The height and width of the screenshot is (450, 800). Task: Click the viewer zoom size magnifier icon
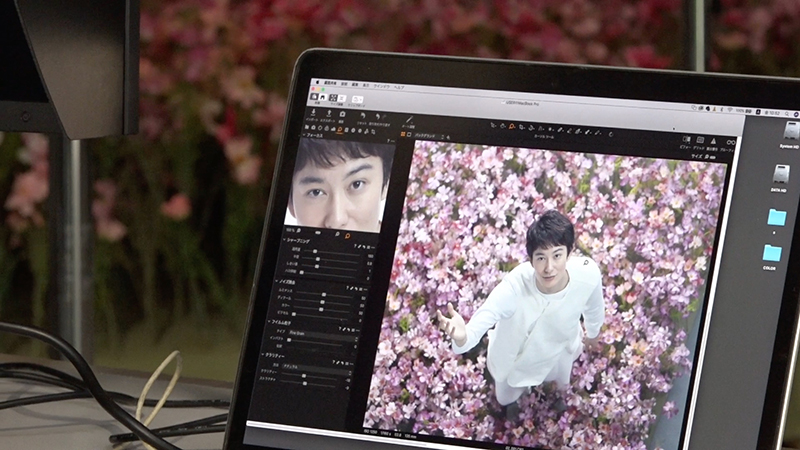click(707, 157)
